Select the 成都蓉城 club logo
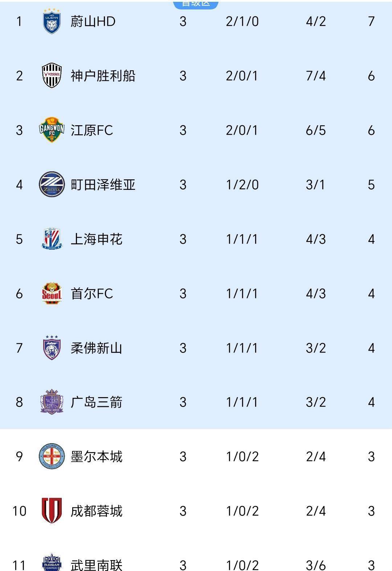Screen dimensions: 392x571 click(52, 510)
